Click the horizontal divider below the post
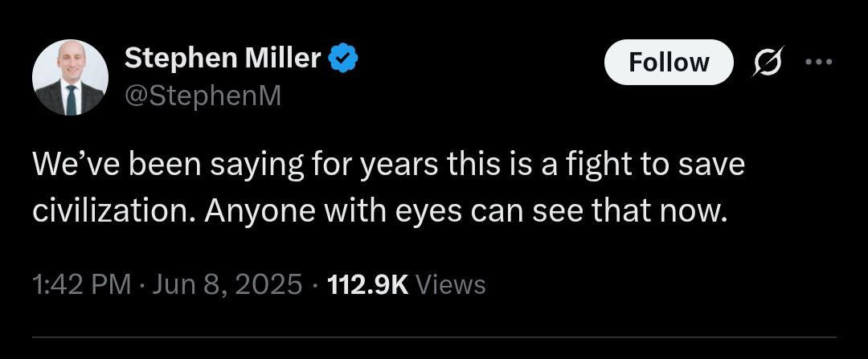The width and height of the screenshot is (868, 359). tap(434, 337)
